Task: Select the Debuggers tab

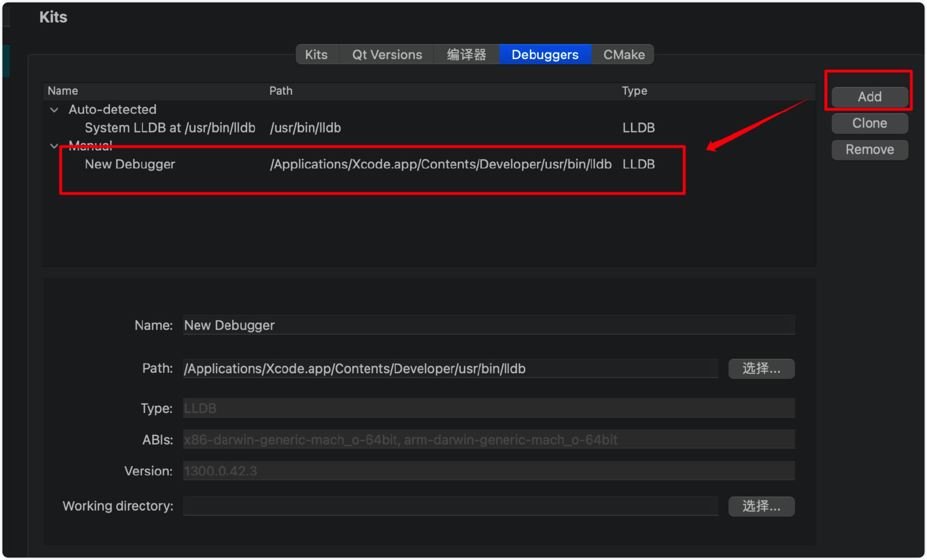Action: point(545,54)
